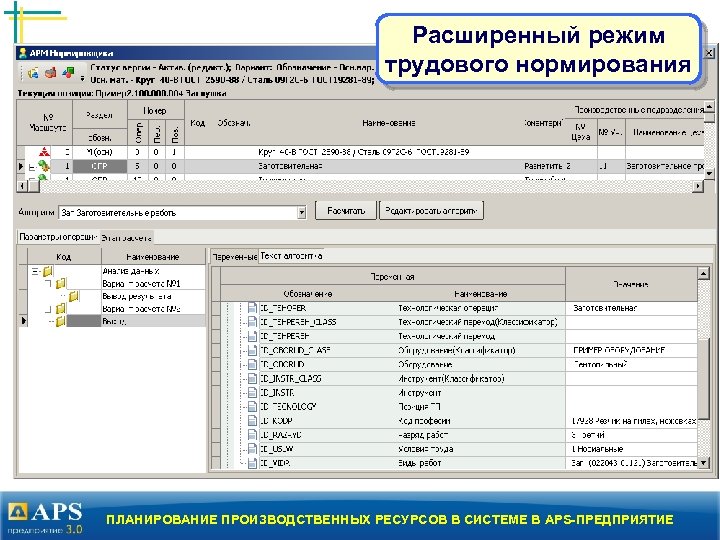Click the document icon beside ID_OBORUD_CLASS
Image resolution: width=720 pixels, height=540 pixels.
pyautogui.click(x=252, y=350)
